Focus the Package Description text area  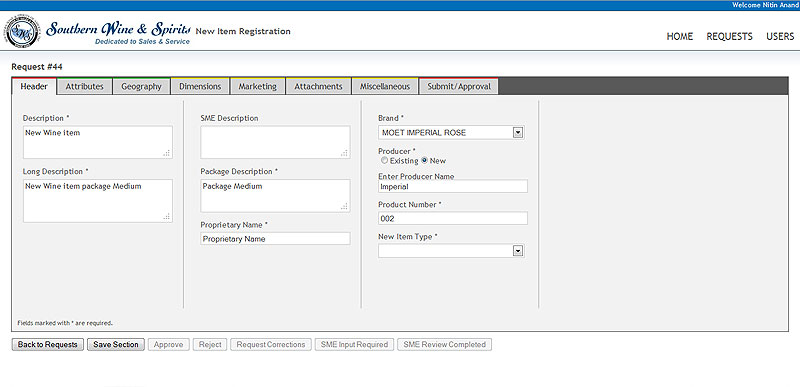275,196
